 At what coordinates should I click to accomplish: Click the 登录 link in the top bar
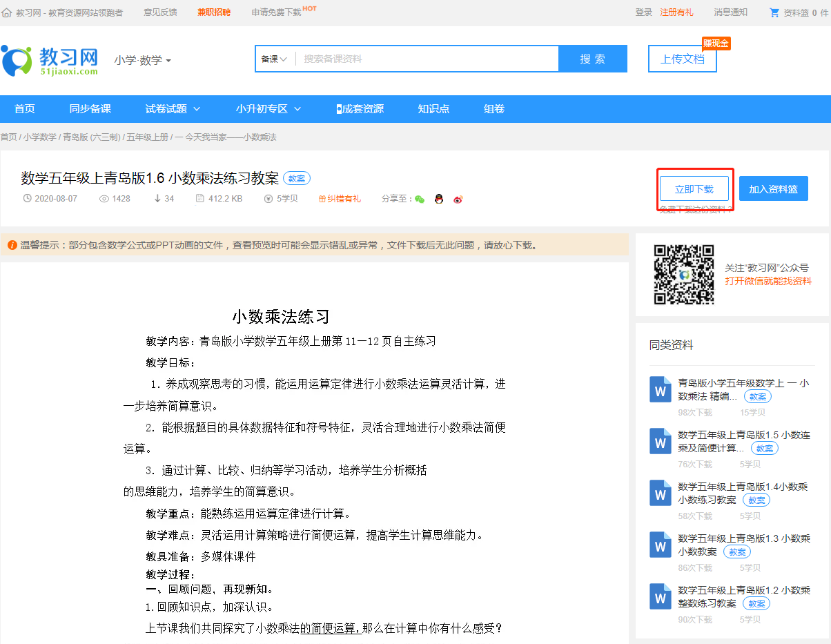[x=644, y=12]
